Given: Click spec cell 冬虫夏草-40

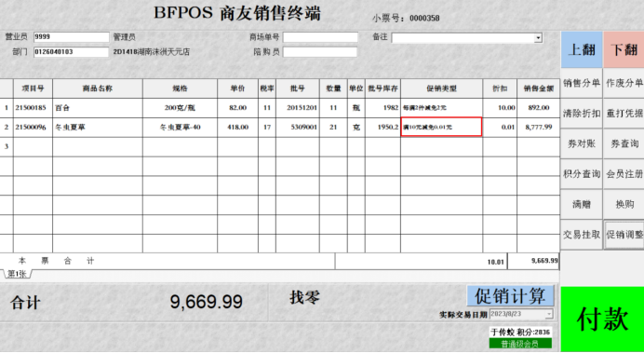Looking at the screenshot, I should click(180, 128).
